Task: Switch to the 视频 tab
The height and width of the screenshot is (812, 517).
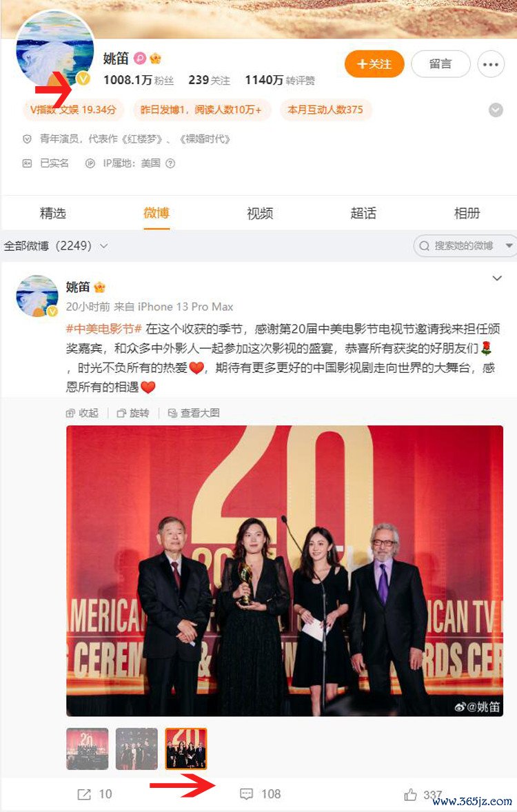Action: click(260, 213)
